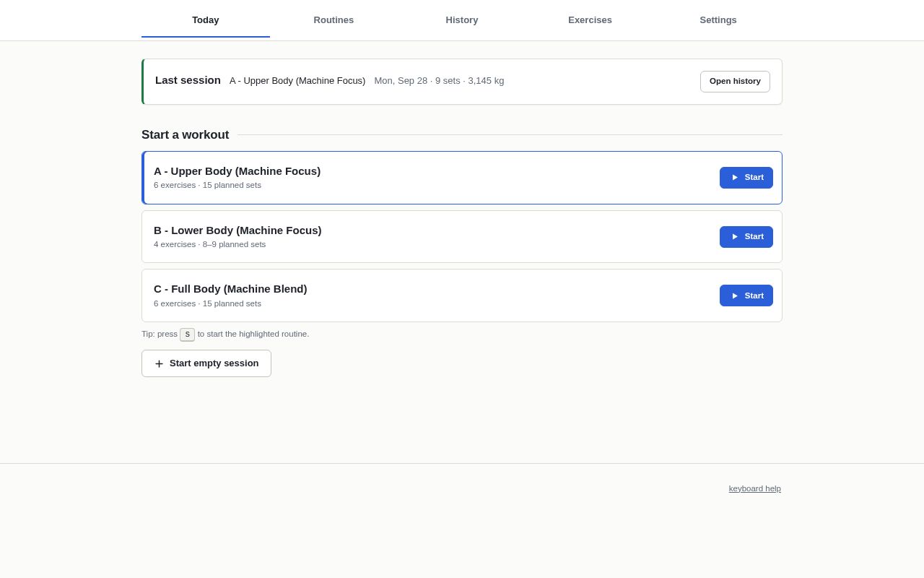This screenshot has height=578, width=924.
Task: Click the Start a workout heading
Action: coord(185,135)
